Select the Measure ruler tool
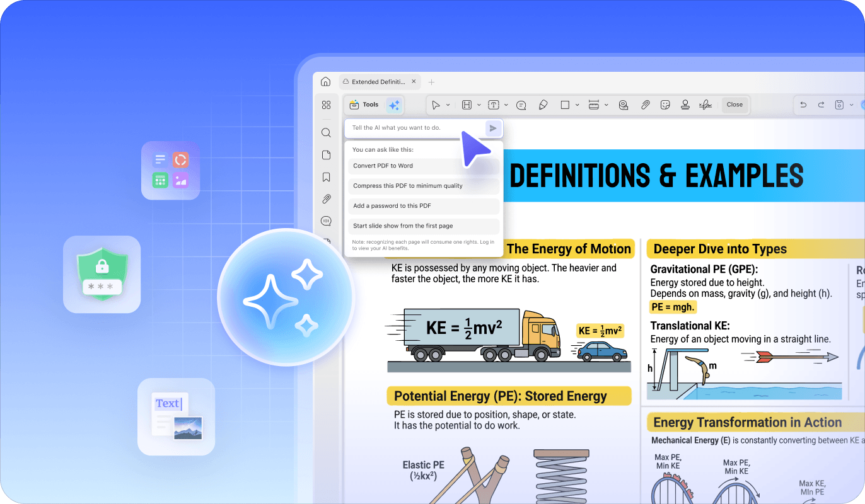Viewport: 865px width, 504px height. click(593, 105)
